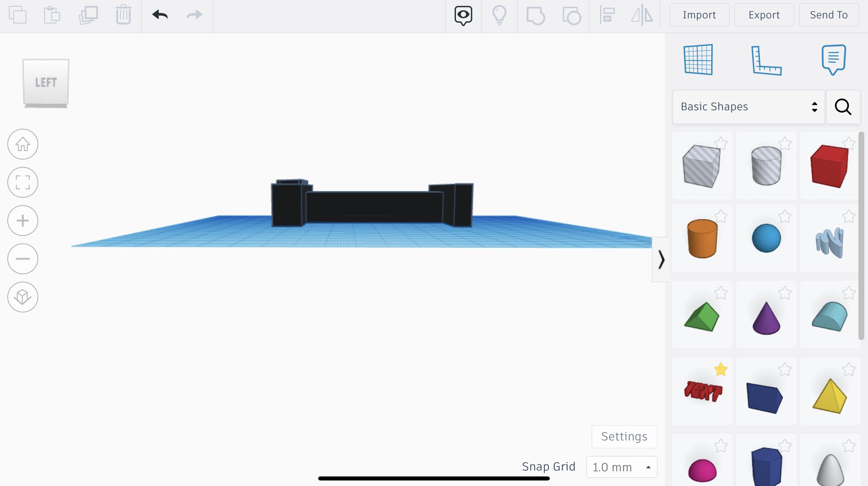Favorite the Box hole shape star
868x486 pixels.
coord(721,143)
